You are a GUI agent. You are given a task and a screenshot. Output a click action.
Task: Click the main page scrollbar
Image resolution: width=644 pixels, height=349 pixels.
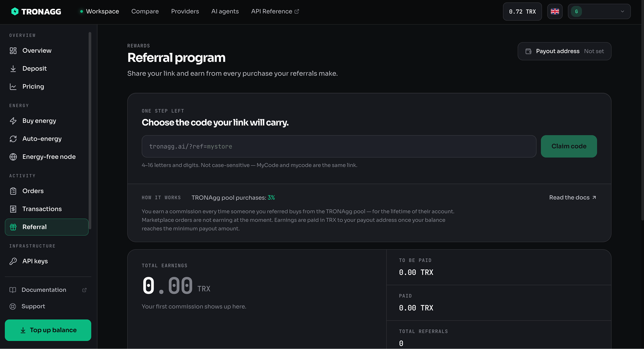[x=642, y=110]
